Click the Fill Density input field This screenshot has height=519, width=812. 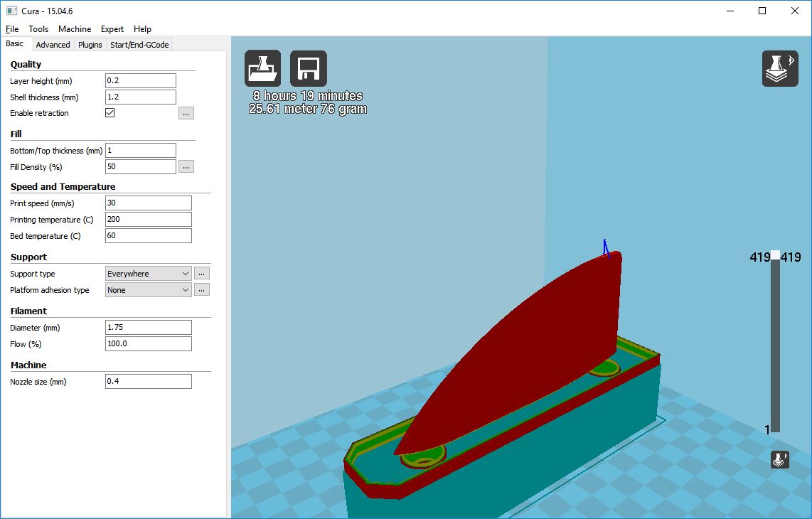(x=140, y=167)
